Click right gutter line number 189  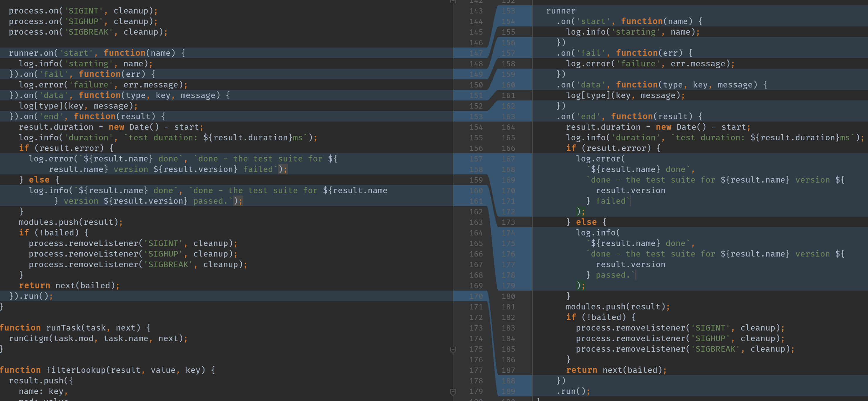click(508, 392)
